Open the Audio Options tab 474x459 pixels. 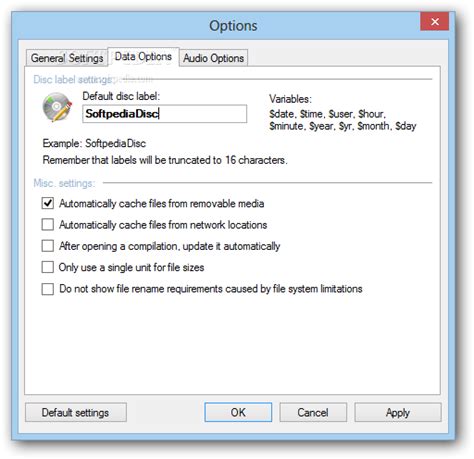click(x=213, y=58)
